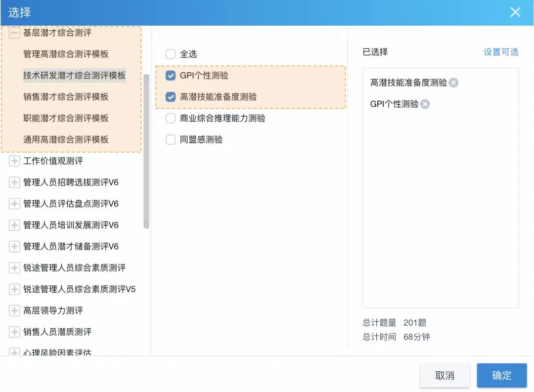Expand the 高层领导力测评 node
The image size is (534, 392).
pyautogui.click(x=14, y=310)
